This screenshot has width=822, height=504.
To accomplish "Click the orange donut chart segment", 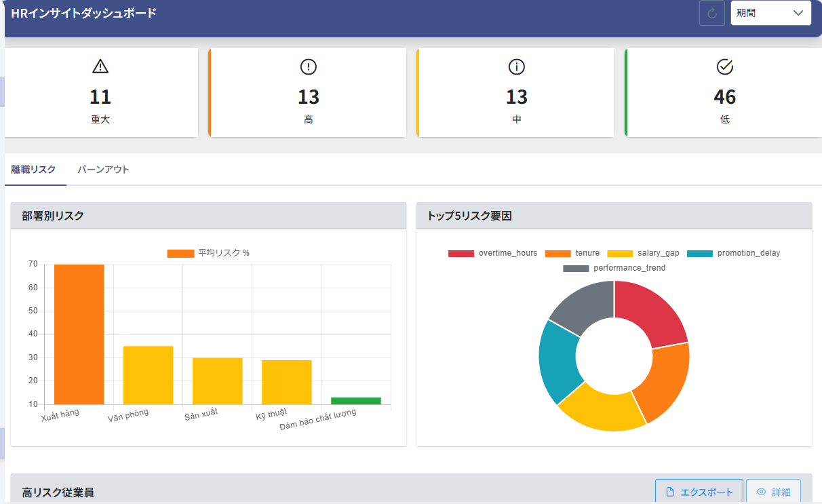I will click(x=665, y=381).
